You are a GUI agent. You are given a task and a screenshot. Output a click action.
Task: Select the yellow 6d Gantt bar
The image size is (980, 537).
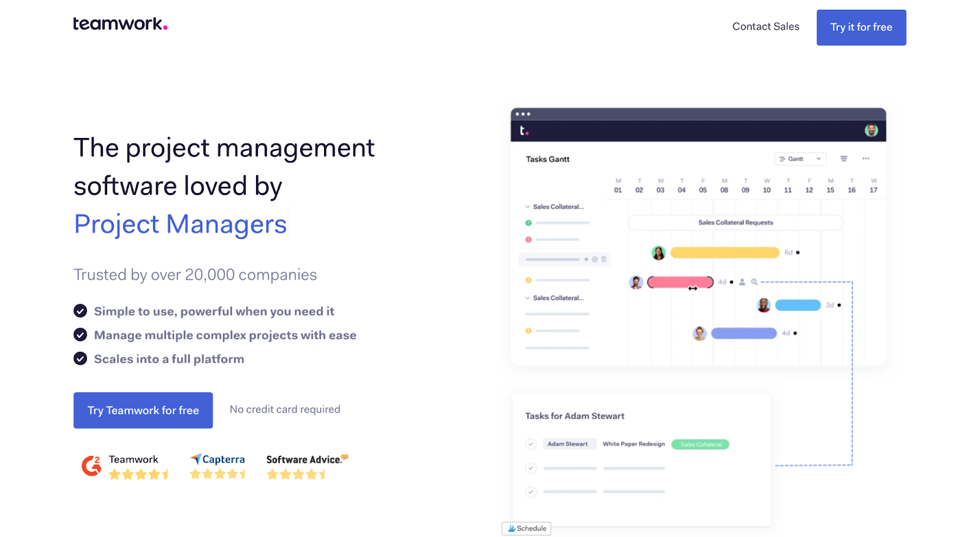coord(725,253)
